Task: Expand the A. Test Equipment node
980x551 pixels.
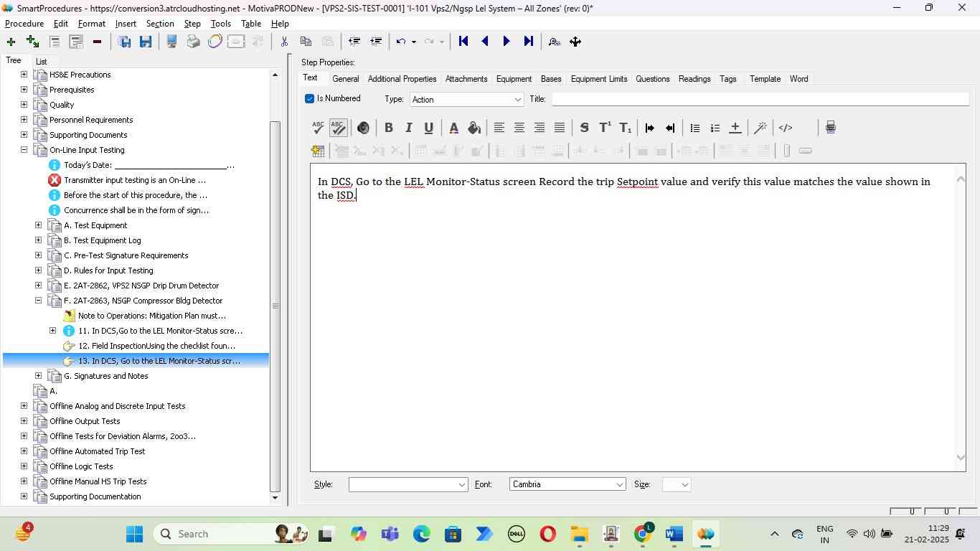Action: tap(38, 225)
